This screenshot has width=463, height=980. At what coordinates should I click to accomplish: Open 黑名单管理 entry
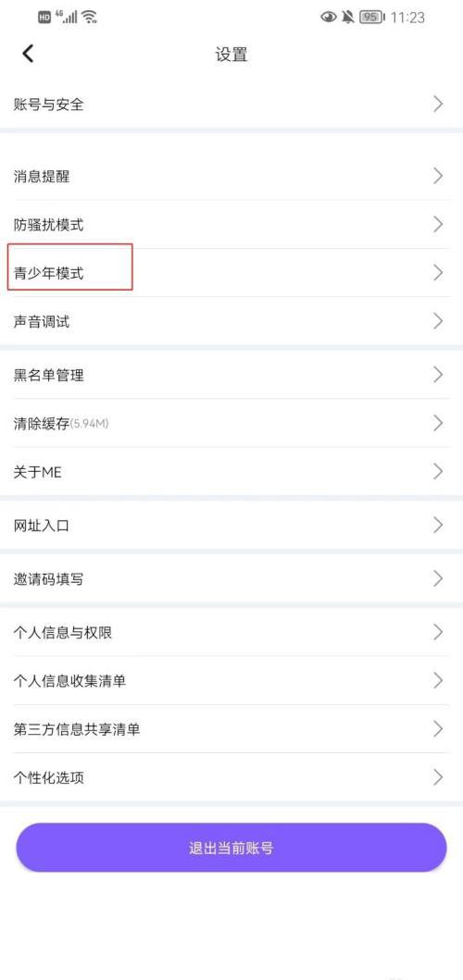(x=231, y=375)
